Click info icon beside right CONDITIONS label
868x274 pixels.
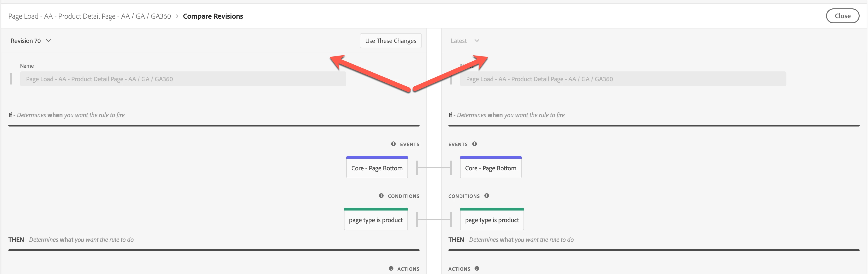[x=487, y=196]
